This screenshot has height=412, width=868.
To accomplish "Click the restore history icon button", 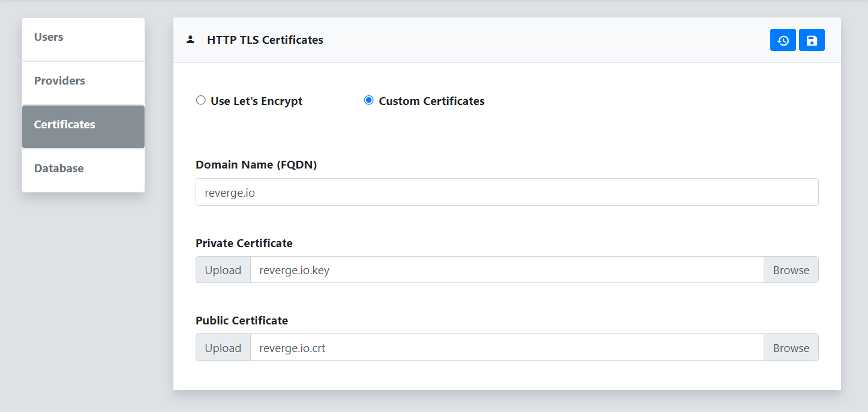I will point(783,40).
